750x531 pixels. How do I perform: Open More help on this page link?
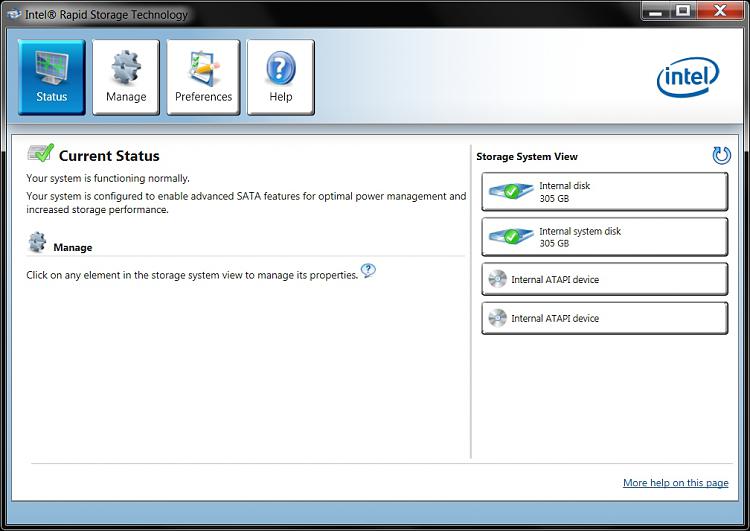point(675,483)
